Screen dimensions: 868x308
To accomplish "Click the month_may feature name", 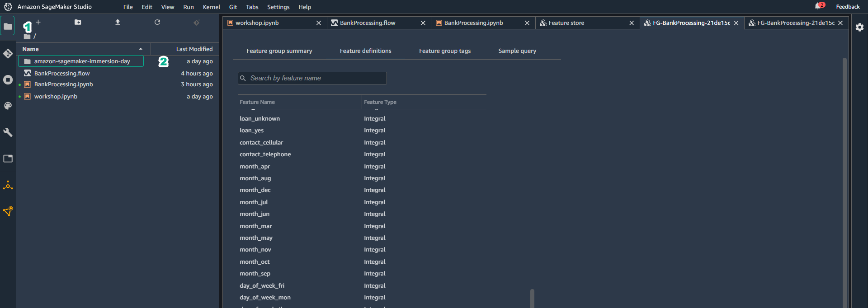I will [256, 238].
